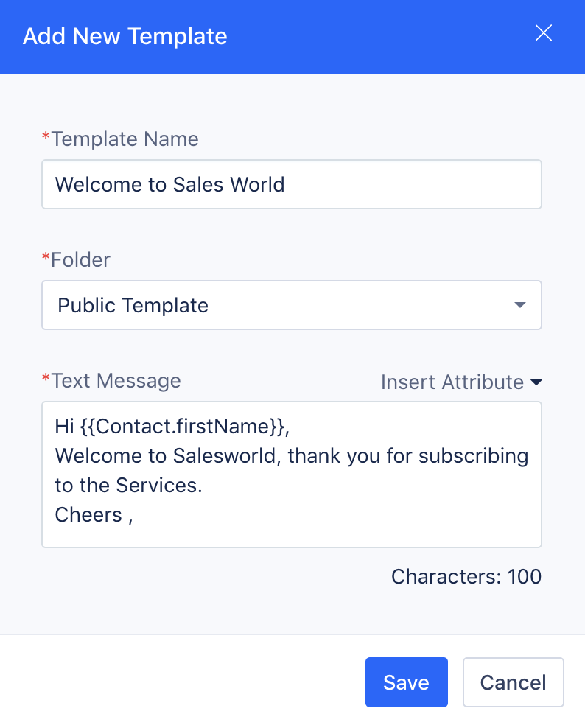Open the Public Template folder dropdown

[292, 305]
